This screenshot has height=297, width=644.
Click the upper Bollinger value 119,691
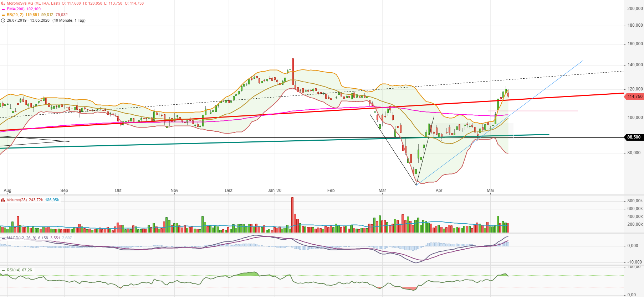click(32, 15)
